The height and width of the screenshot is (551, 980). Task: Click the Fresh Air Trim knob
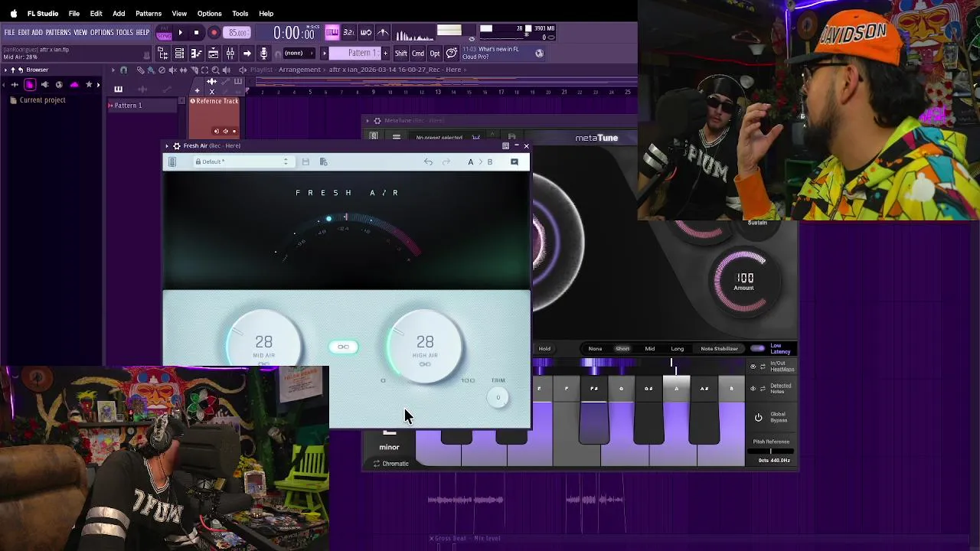click(498, 397)
